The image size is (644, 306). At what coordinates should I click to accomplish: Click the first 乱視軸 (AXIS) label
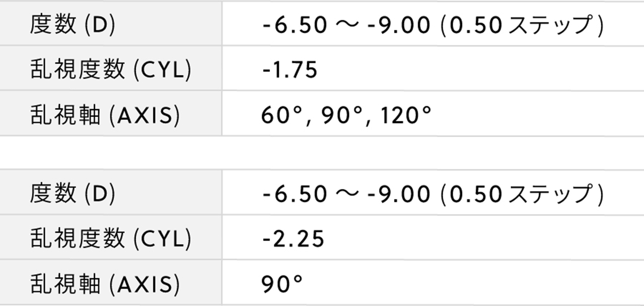pyautogui.click(x=105, y=115)
